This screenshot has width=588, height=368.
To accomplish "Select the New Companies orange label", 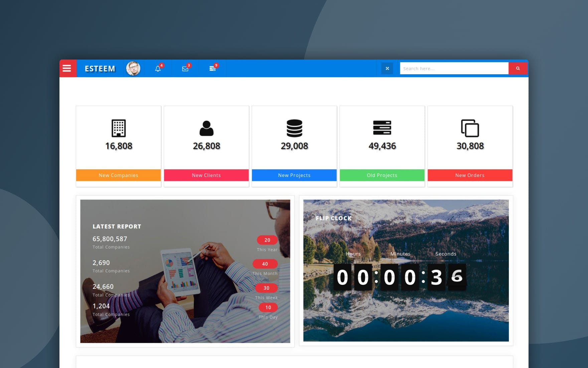I will point(118,175).
